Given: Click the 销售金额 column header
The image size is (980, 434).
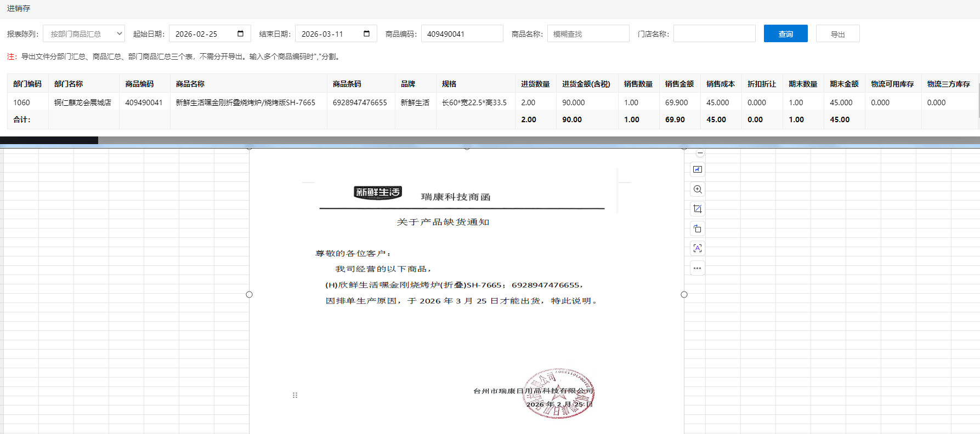Looking at the screenshot, I should 679,84.
